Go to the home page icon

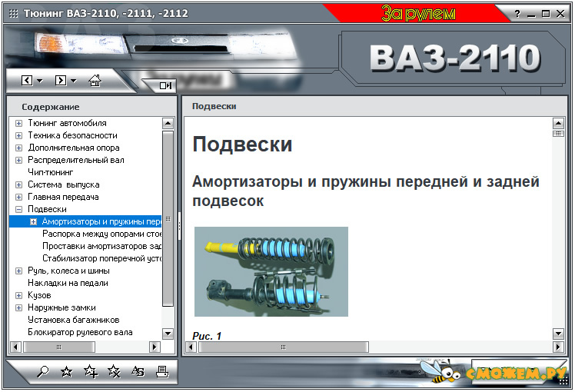tap(95, 80)
